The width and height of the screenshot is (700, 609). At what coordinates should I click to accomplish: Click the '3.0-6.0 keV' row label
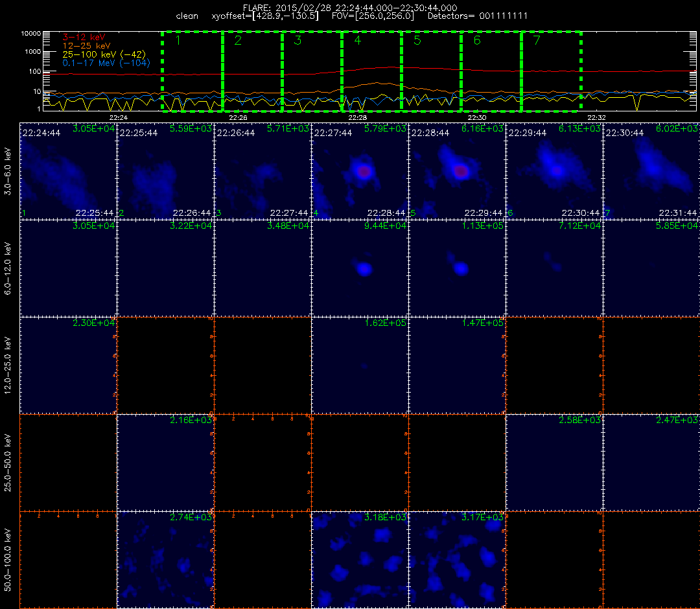8,172
